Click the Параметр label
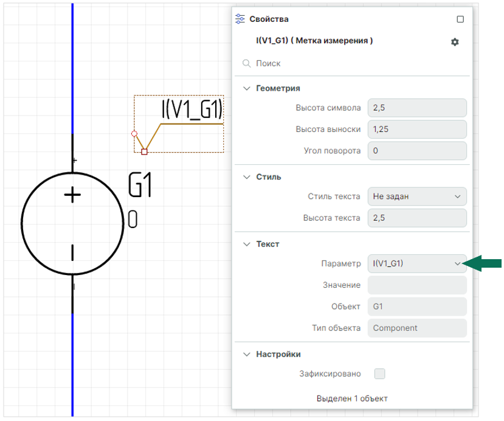The height and width of the screenshot is (421, 504). click(x=341, y=263)
